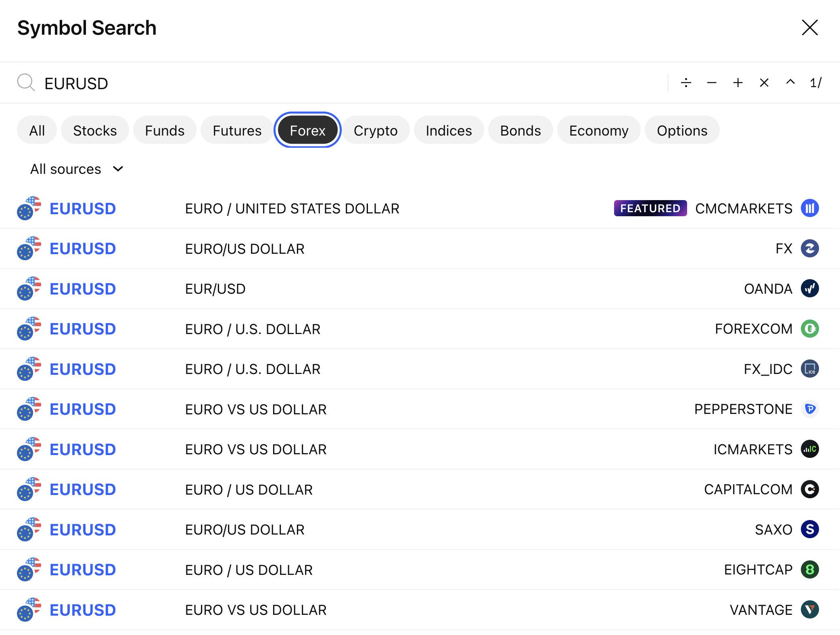Open the All sources dropdown
Screen dimensions: 840x635
pyautogui.click(x=77, y=169)
